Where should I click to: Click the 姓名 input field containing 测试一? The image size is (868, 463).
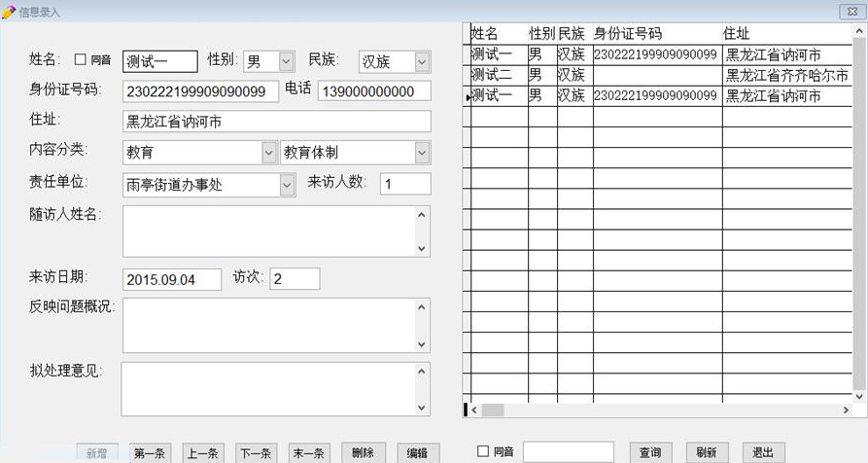(x=160, y=61)
